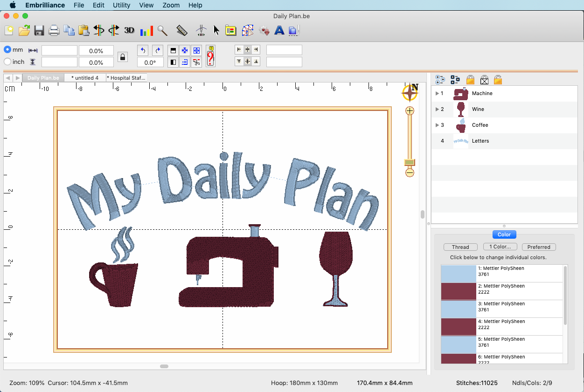This screenshot has height=392, width=584.
Task: Click the color bar chart icon
Action: click(146, 31)
